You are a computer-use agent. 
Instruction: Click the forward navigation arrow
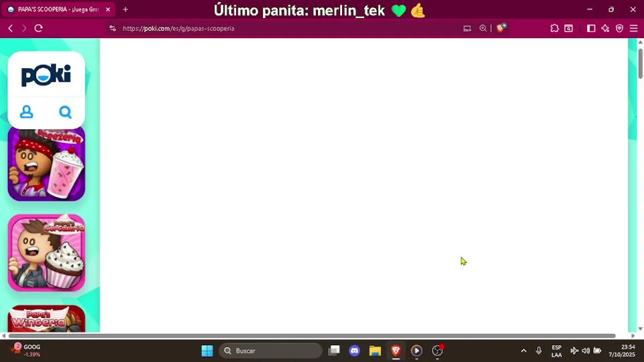click(24, 29)
